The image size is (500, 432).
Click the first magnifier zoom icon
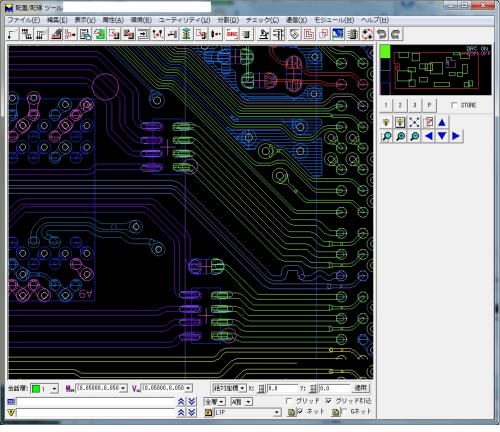click(387, 136)
